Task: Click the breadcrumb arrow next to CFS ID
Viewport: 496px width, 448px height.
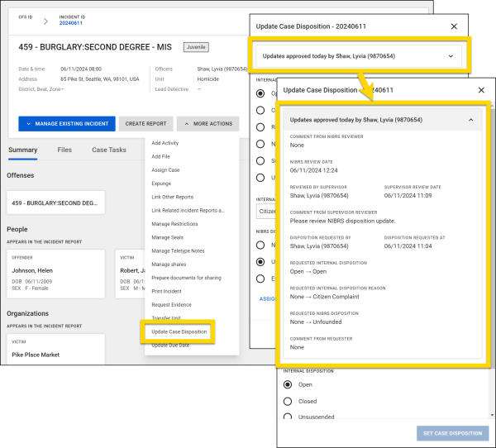Action: 45,19
